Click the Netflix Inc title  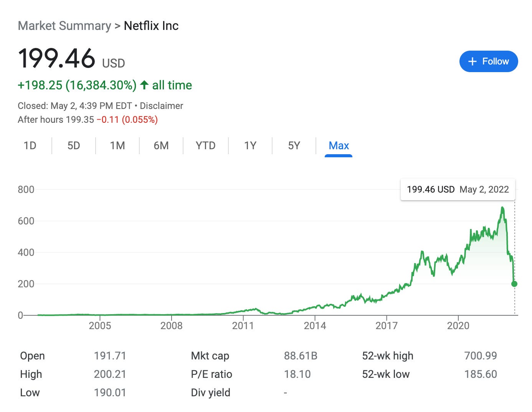tap(151, 26)
